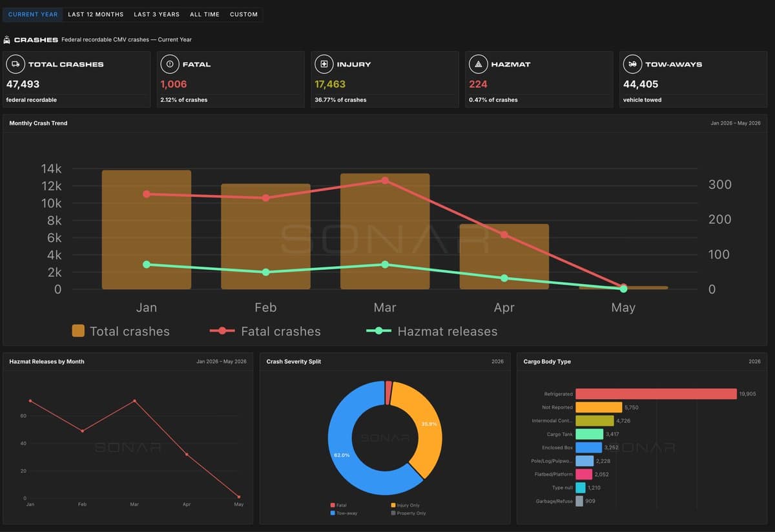Screen dimensions: 775x532
Task: Switch to Last 3 Years range
Action: point(156,14)
